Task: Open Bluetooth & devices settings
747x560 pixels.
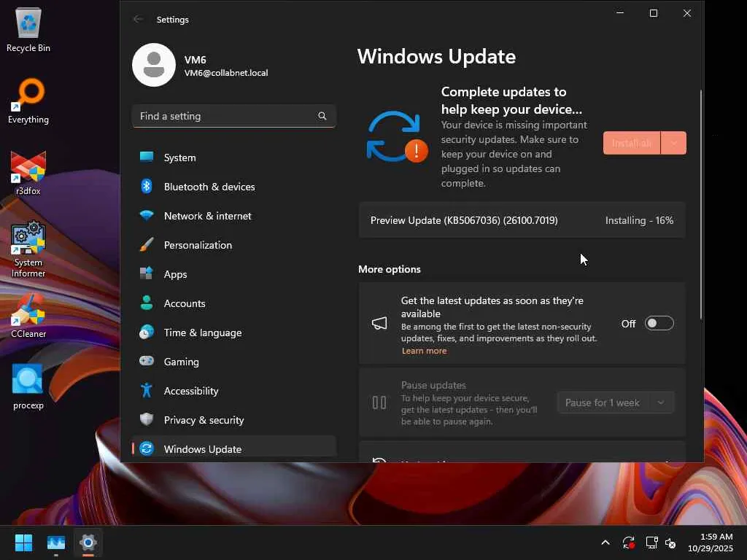Action: tap(234, 186)
